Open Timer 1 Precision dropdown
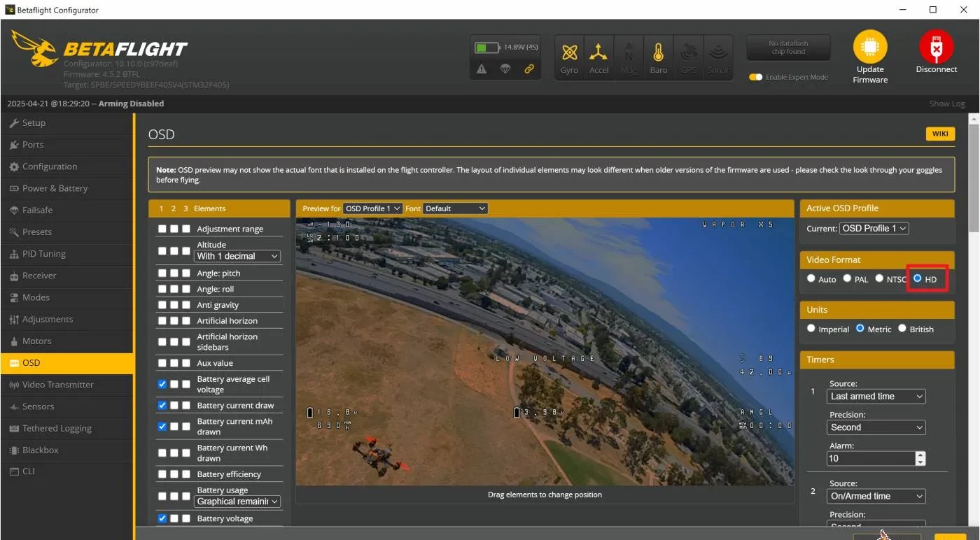 [876, 427]
